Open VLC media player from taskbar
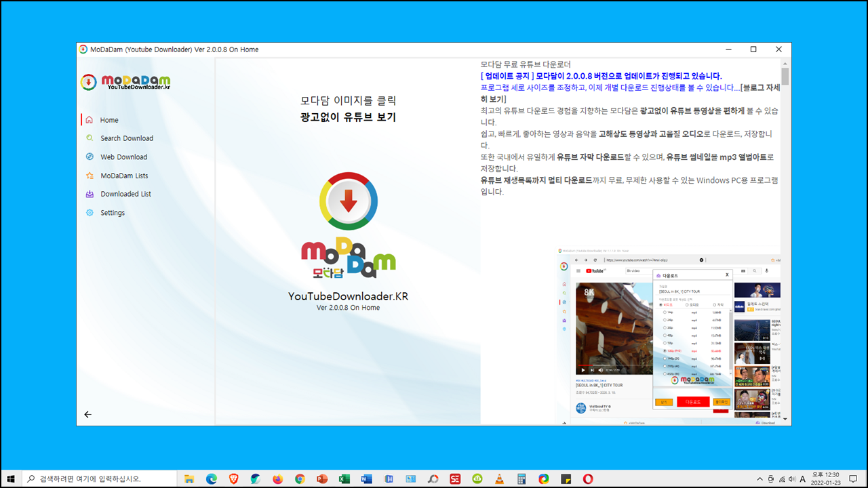 [x=499, y=479]
